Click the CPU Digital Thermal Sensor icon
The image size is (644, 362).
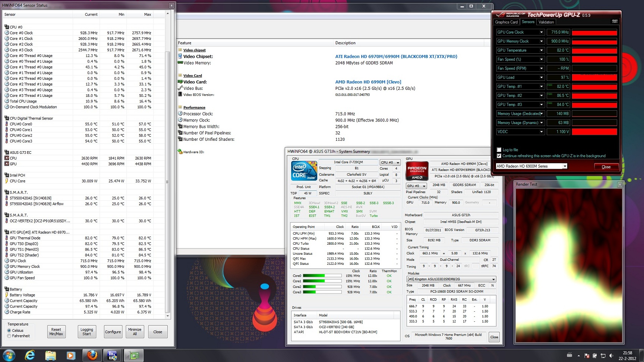7,118
